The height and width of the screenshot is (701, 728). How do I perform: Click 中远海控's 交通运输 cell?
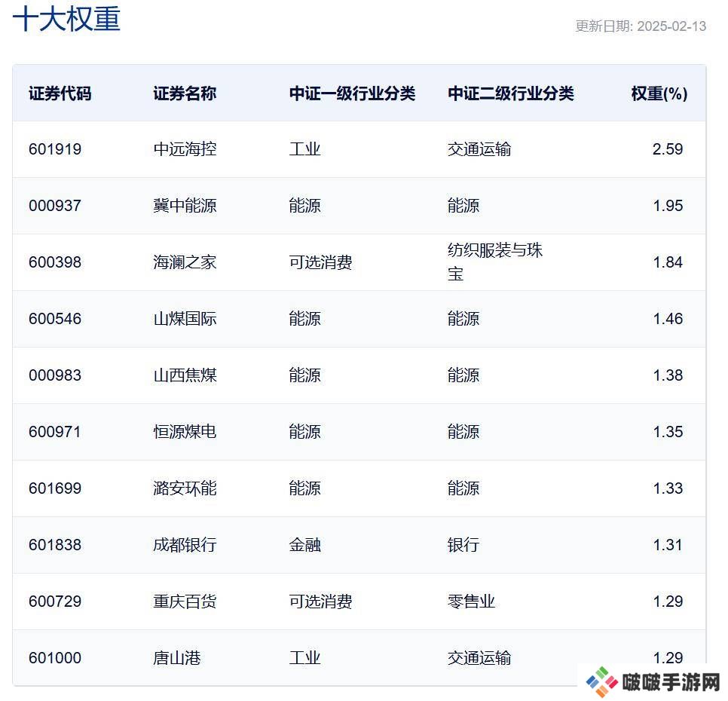click(x=479, y=149)
